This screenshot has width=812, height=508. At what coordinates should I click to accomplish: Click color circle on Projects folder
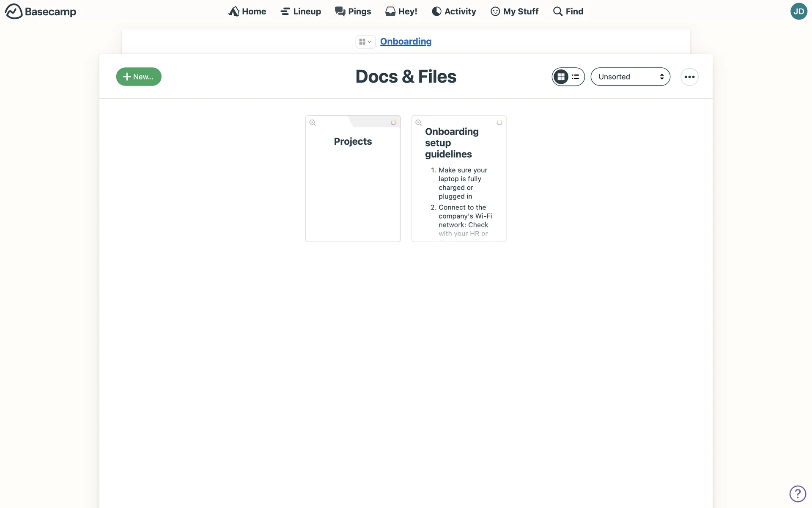[393, 123]
